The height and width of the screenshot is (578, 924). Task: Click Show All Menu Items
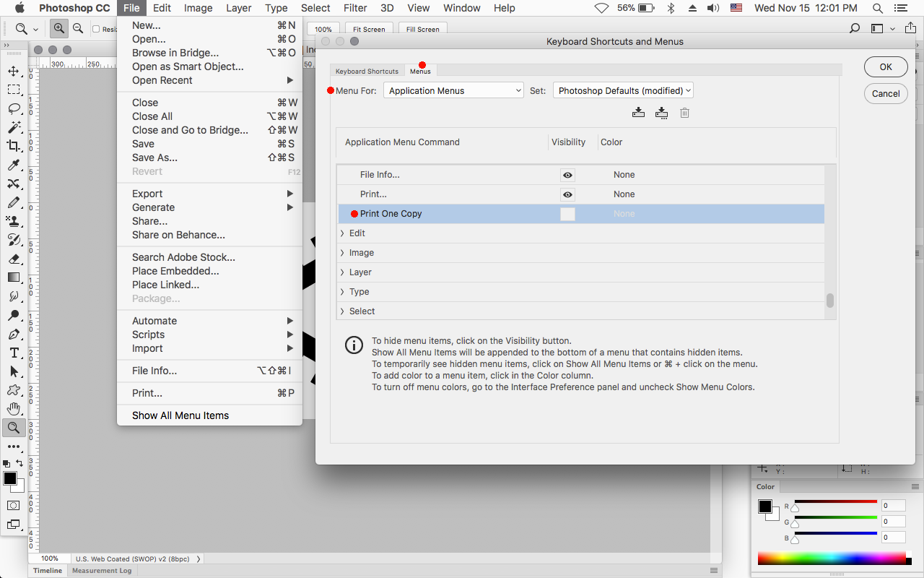[x=209, y=415]
